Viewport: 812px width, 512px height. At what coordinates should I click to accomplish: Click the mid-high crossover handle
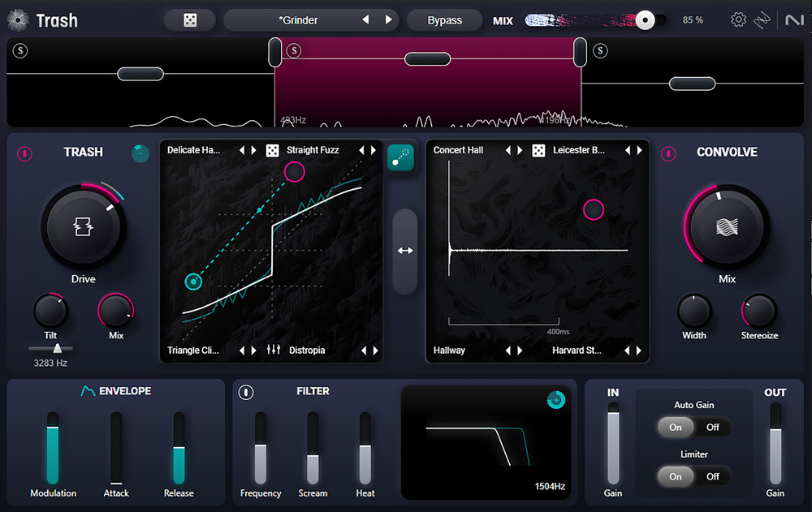[x=580, y=52]
